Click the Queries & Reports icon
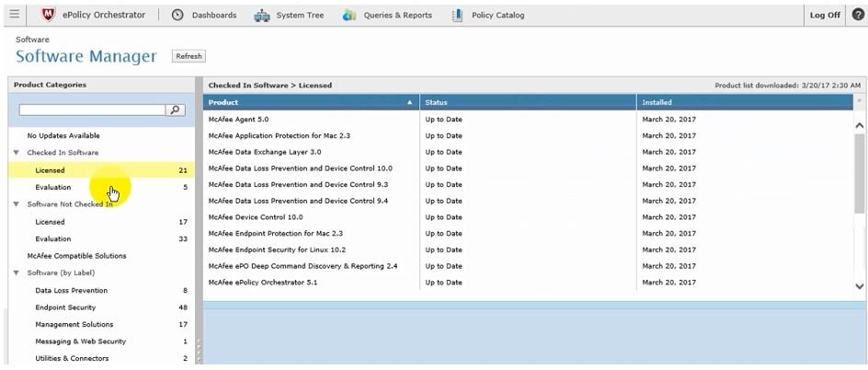868x370 pixels. [x=349, y=16]
